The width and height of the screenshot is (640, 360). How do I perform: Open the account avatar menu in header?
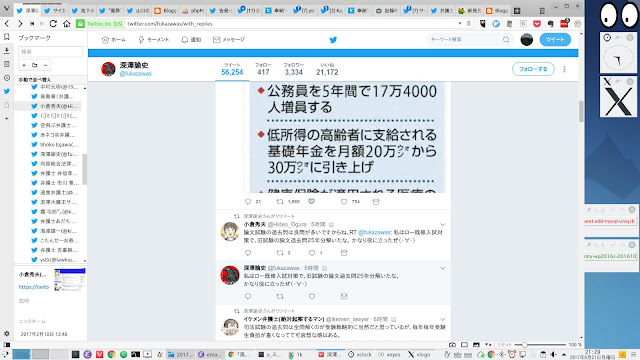coord(527,40)
